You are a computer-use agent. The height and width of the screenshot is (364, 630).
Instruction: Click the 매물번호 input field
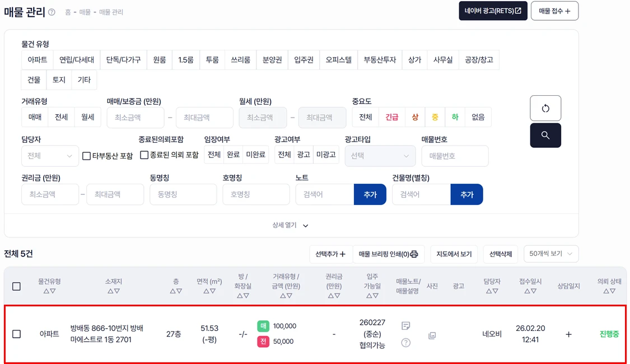tap(454, 156)
